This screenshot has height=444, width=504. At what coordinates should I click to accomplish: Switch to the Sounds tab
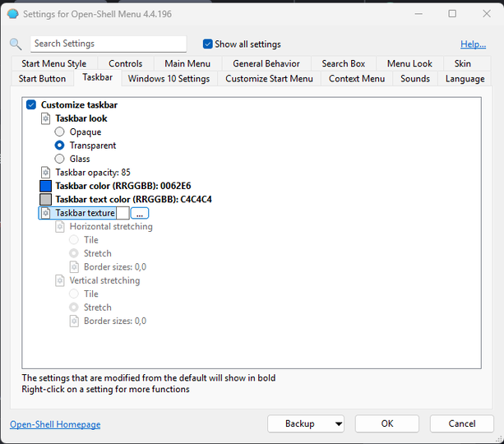(415, 79)
